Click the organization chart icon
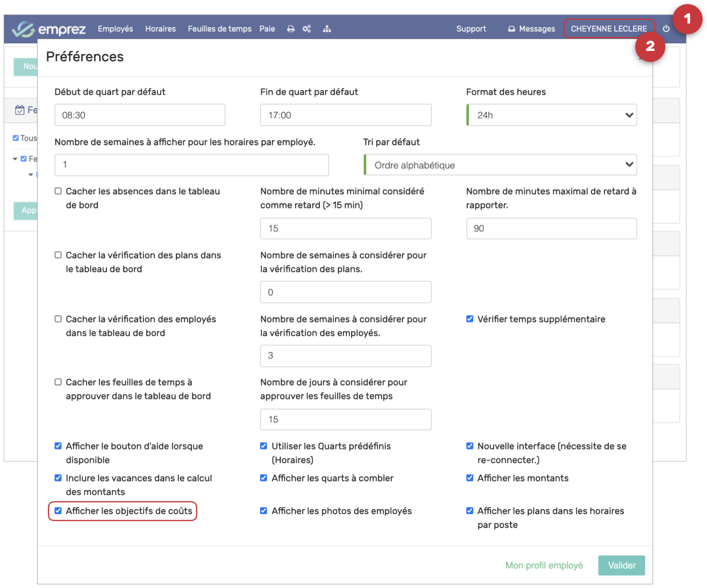The height and width of the screenshot is (588, 707). tap(327, 29)
